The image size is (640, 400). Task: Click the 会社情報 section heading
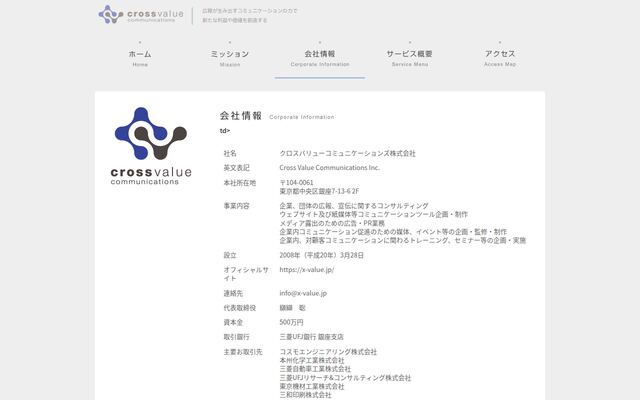coord(240,116)
